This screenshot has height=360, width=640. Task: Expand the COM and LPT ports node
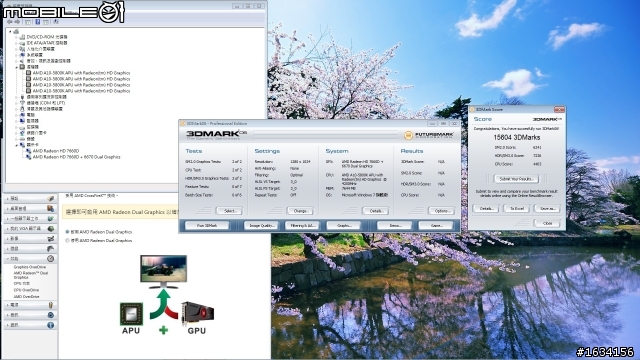click(x=16, y=103)
